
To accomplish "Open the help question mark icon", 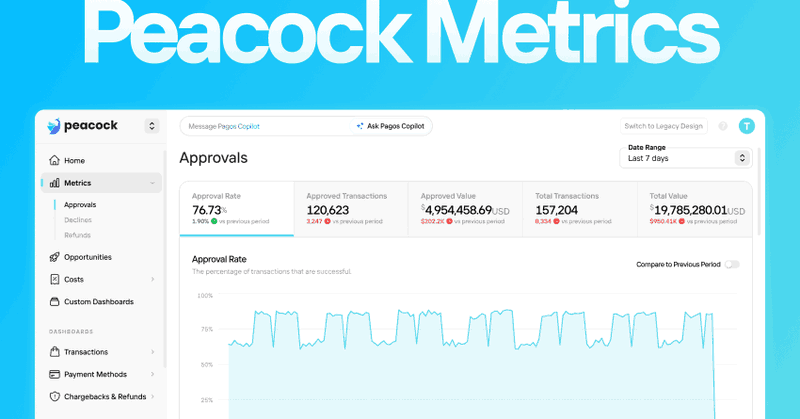I will [x=723, y=126].
